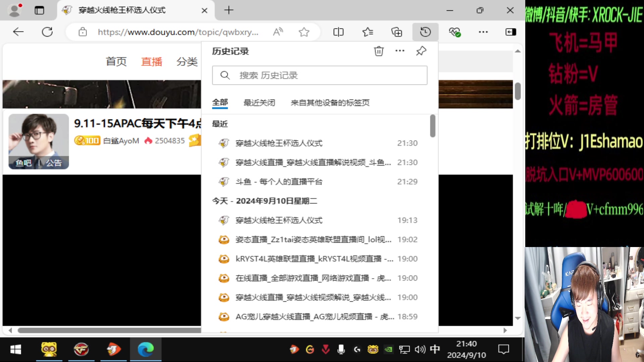This screenshot has height=362, width=644.
Task: Open the network tray icon
Action: click(x=404, y=350)
